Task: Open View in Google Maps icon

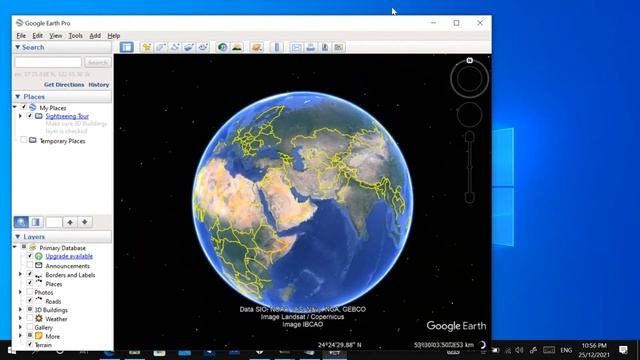Action: pos(339,47)
